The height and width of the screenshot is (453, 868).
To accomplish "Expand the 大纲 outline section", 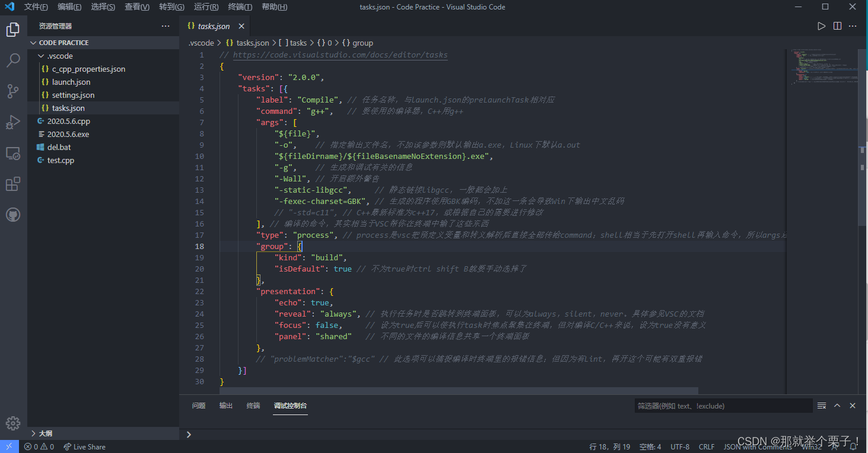I will (103, 433).
